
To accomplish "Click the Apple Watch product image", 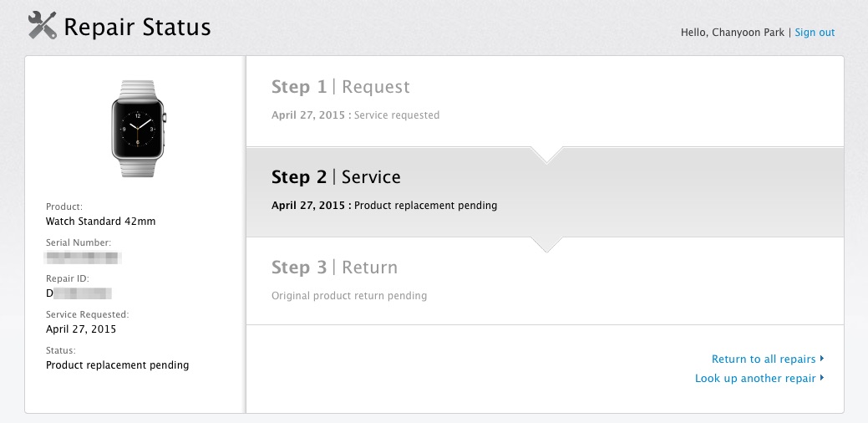I will [x=138, y=129].
